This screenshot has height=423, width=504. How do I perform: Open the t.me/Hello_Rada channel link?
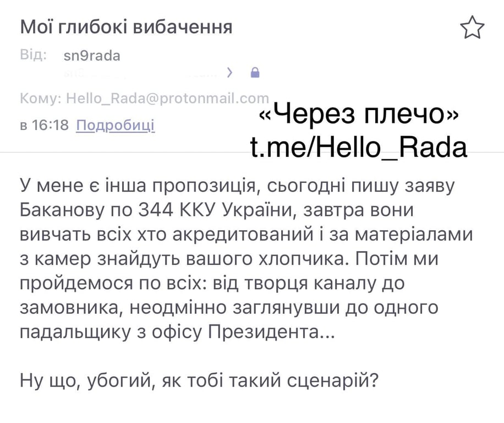click(359, 147)
